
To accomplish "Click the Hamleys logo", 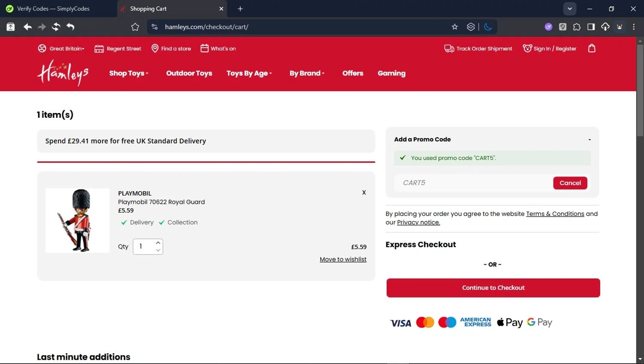I will 63,73.
